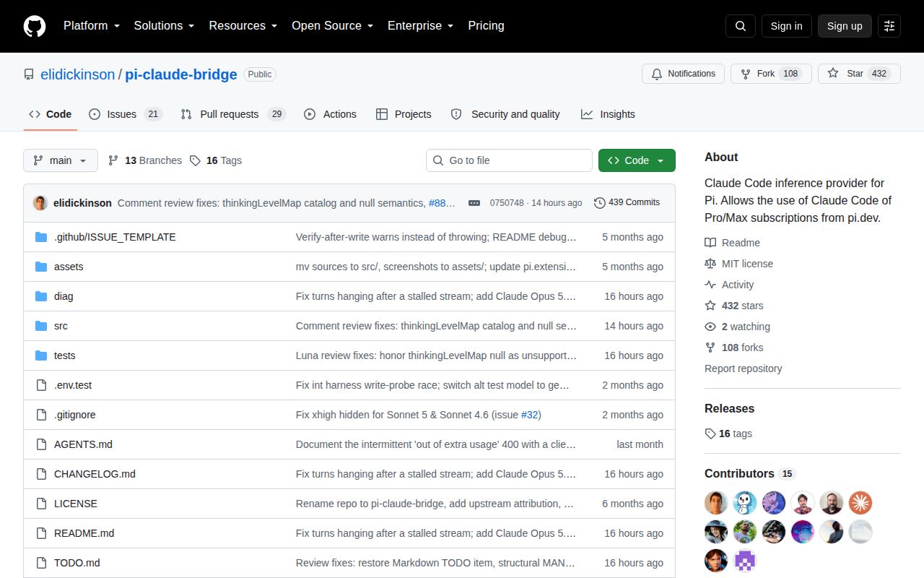Click the tag icon beside 16 Tags

pyautogui.click(x=195, y=160)
